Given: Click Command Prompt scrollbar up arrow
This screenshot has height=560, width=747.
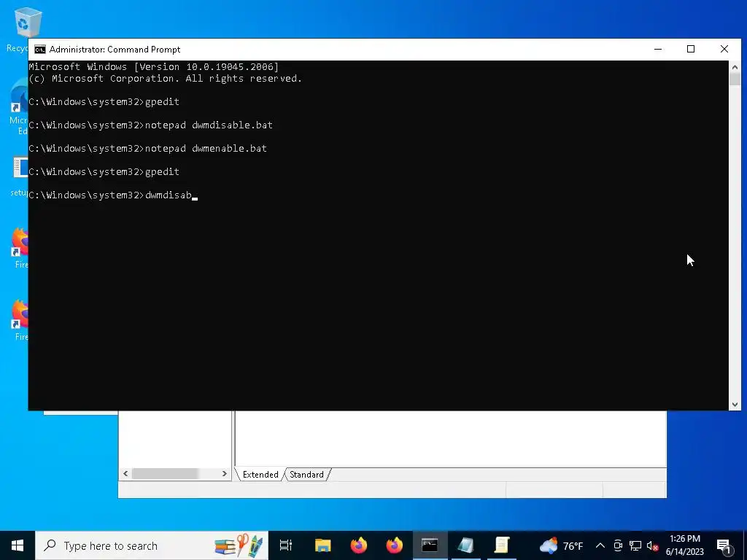Looking at the screenshot, I should (x=735, y=67).
